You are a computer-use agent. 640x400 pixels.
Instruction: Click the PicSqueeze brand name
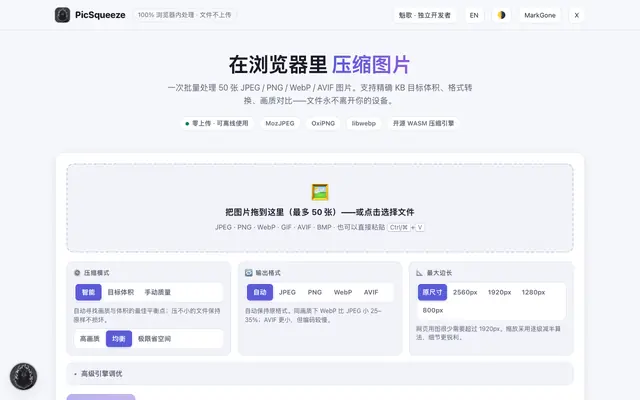point(100,15)
